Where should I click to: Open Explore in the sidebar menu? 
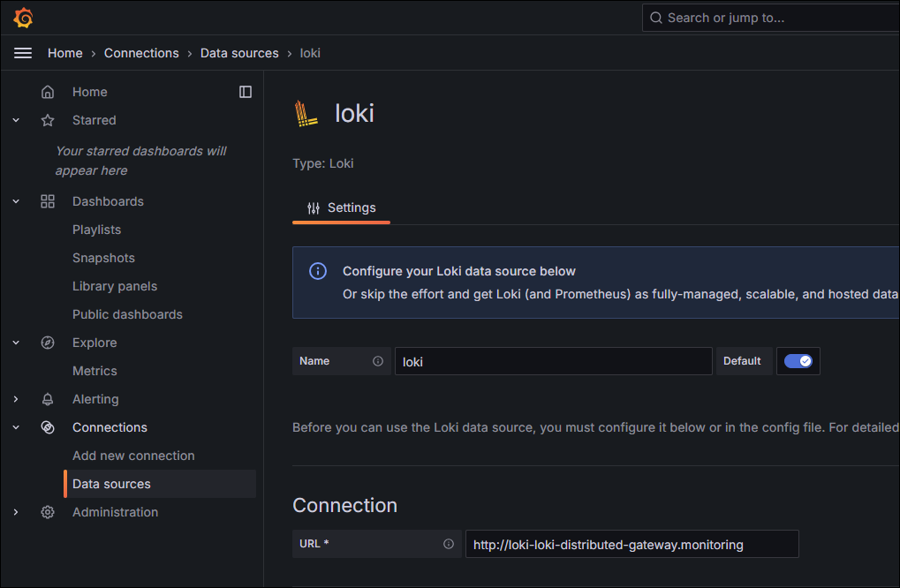(95, 343)
